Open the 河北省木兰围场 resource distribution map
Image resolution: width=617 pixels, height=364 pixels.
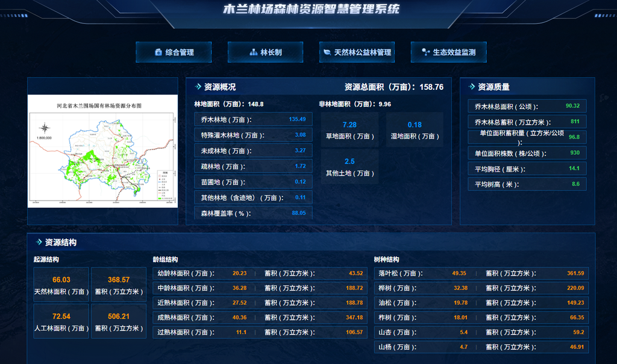102,151
